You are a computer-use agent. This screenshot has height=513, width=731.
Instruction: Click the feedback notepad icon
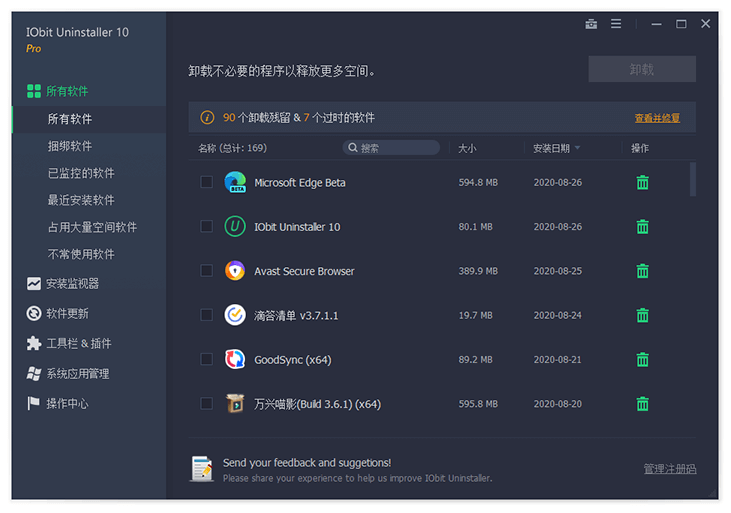point(202,469)
